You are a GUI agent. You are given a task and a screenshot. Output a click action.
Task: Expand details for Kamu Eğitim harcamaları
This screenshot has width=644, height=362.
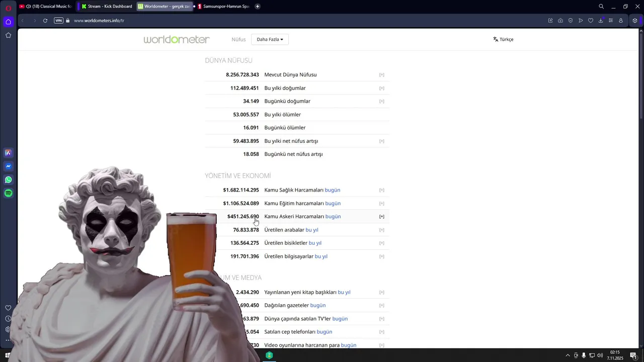(x=382, y=204)
